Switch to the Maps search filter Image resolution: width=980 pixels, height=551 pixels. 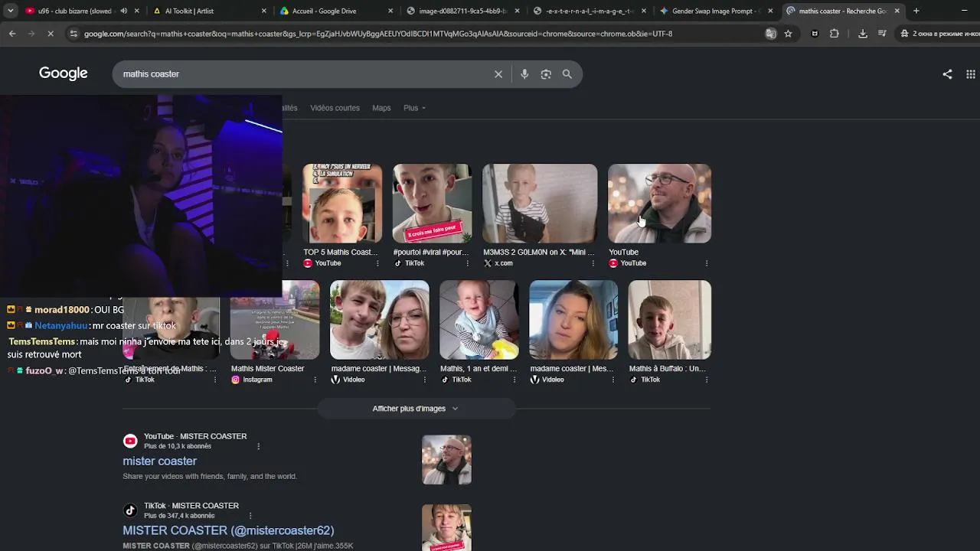pyautogui.click(x=381, y=108)
